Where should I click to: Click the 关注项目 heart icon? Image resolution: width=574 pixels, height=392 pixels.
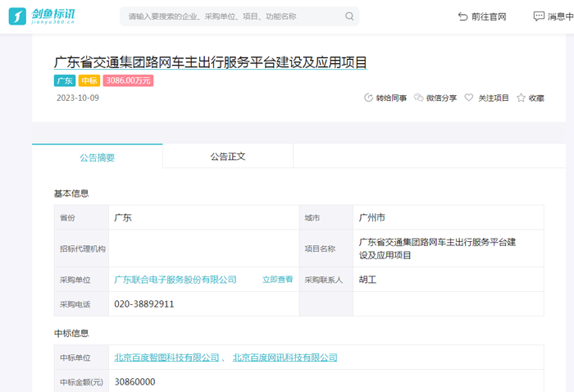(x=468, y=98)
